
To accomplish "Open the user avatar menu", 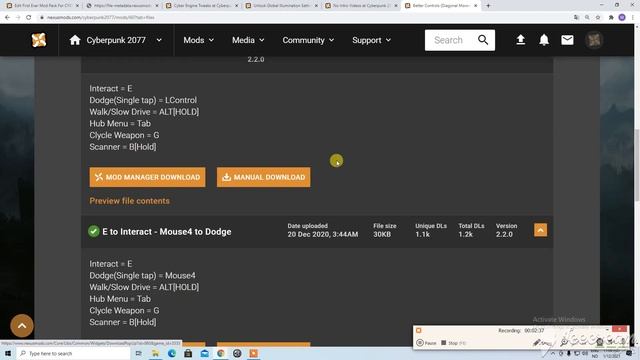I will click(594, 40).
